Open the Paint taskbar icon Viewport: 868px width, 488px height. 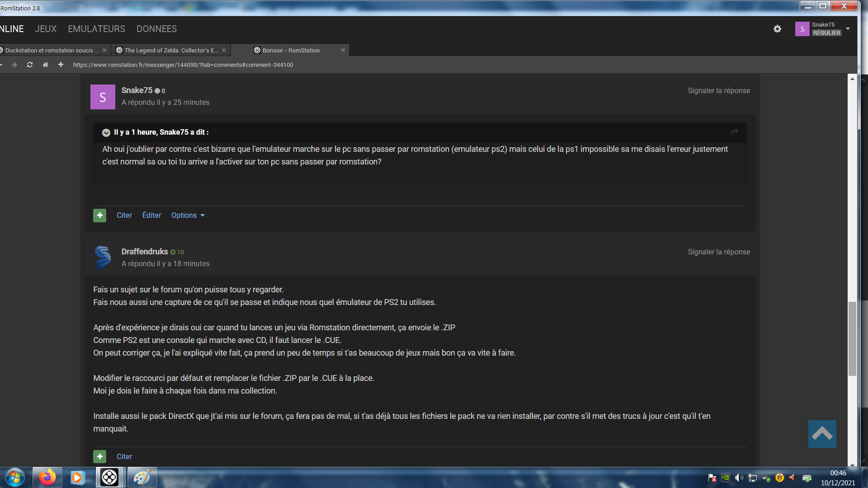pos(142,477)
